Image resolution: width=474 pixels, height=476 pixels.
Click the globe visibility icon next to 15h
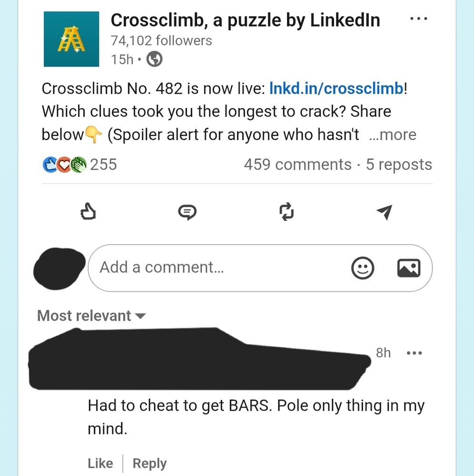(x=155, y=59)
